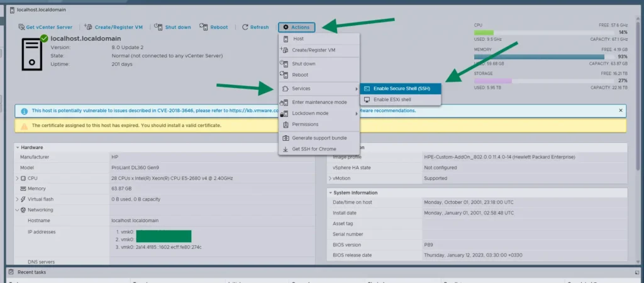The height and width of the screenshot is (283, 644).
Task: Click the large host server icon
Action: pyautogui.click(x=32, y=55)
